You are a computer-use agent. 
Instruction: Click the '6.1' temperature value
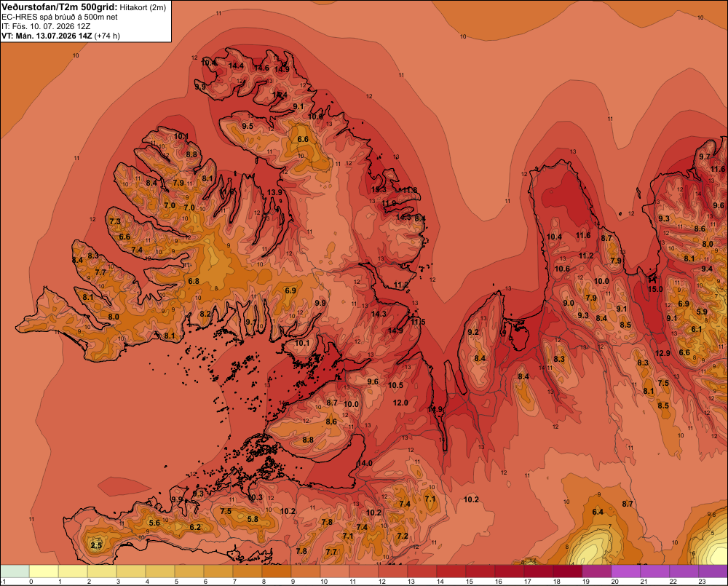point(697,329)
